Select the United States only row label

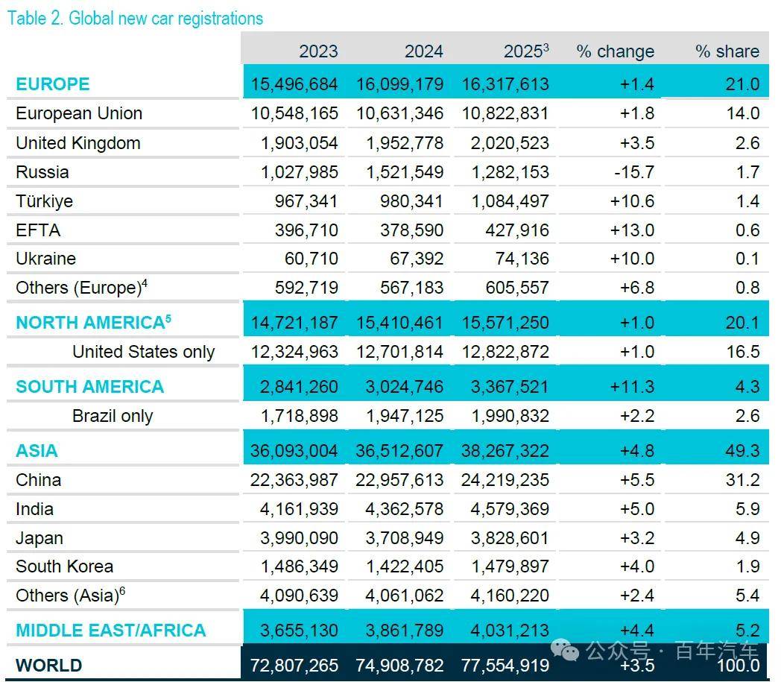[x=144, y=352]
